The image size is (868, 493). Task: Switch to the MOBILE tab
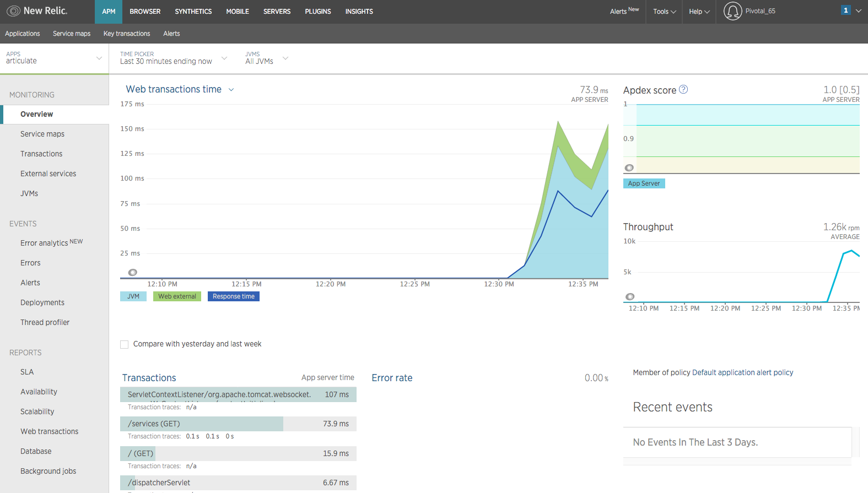point(238,12)
